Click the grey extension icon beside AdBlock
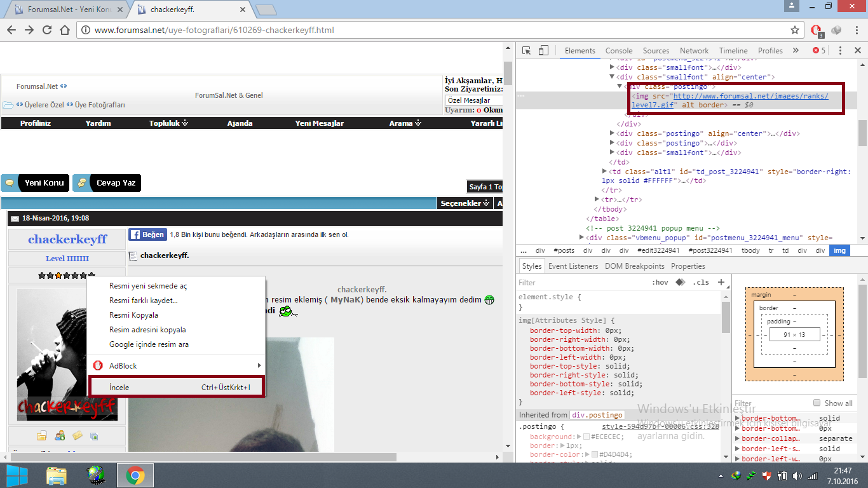868x488 pixels. [x=836, y=30]
